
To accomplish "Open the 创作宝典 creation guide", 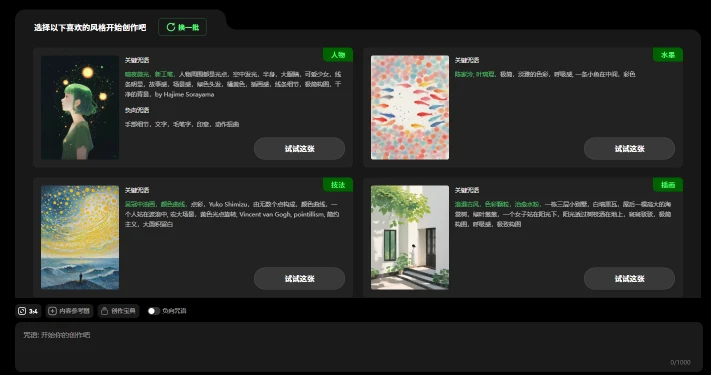I will (x=118, y=311).
